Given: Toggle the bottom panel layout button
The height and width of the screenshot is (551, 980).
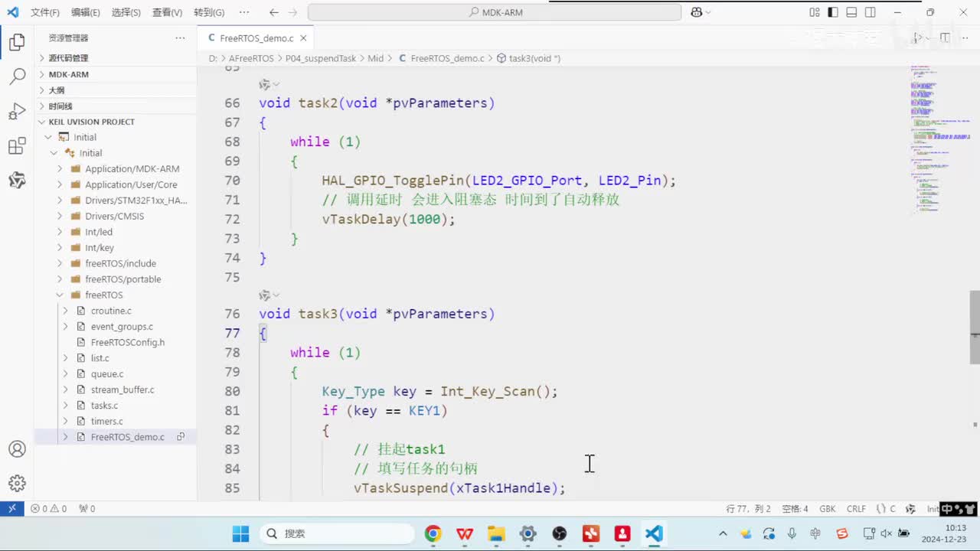Looking at the screenshot, I should (851, 12).
